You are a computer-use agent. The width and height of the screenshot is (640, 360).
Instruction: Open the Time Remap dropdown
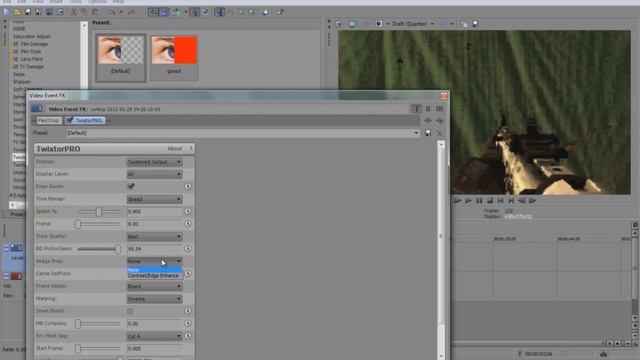coord(154,199)
